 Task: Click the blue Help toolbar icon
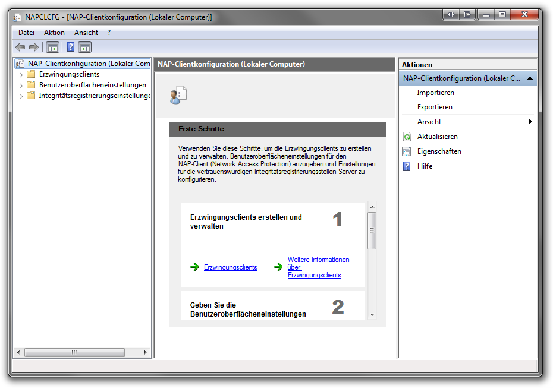pyautogui.click(x=70, y=48)
